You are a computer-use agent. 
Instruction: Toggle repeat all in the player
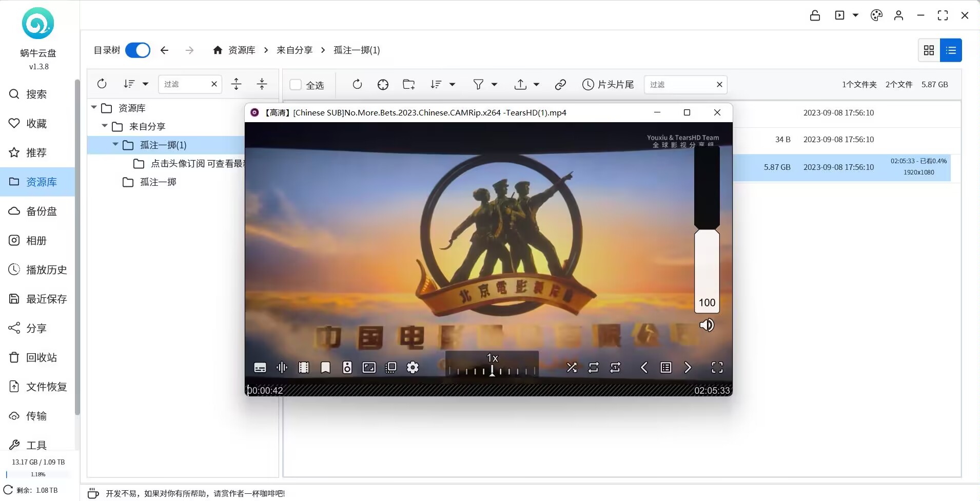(x=594, y=368)
